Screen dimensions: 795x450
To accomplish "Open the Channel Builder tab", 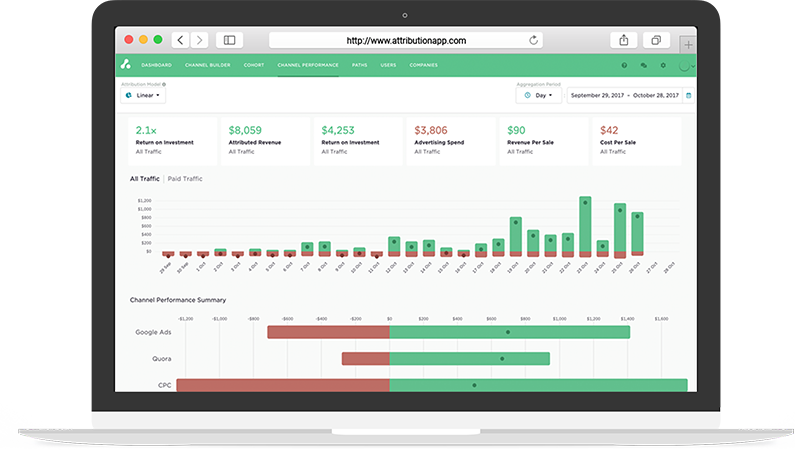I will click(x=207, y=65).
